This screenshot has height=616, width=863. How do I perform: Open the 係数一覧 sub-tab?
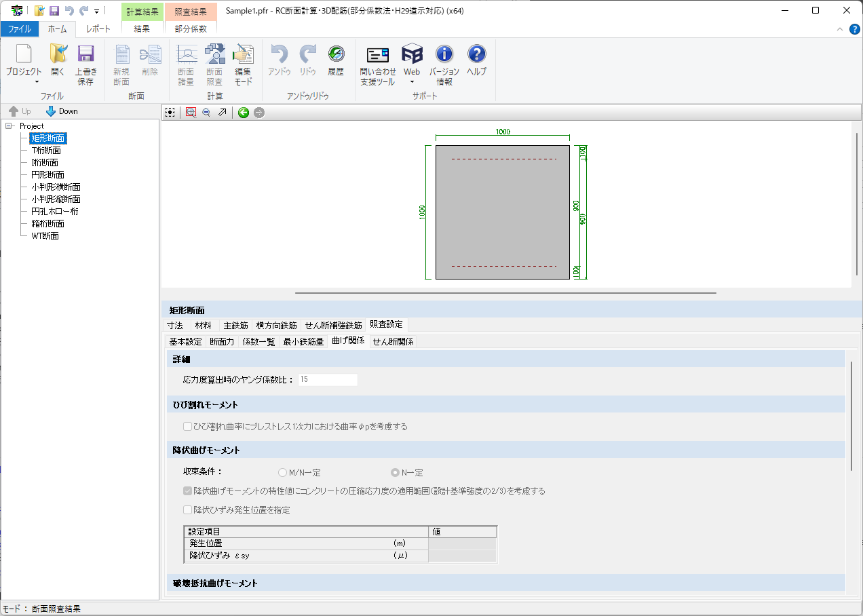click(259, 342)
